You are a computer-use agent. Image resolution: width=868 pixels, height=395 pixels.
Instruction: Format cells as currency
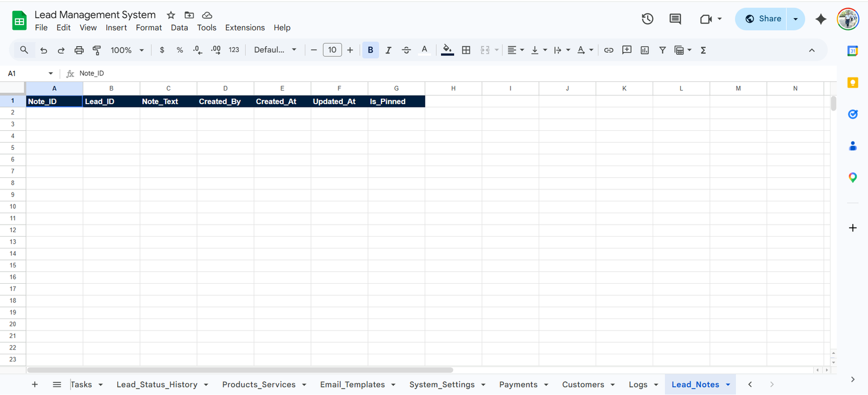(x=162, y=50)
